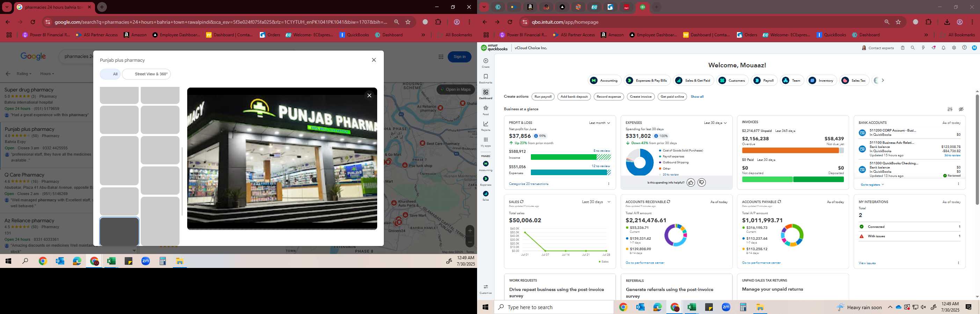Open Bank Accounts widget more options

coord(958,184)
